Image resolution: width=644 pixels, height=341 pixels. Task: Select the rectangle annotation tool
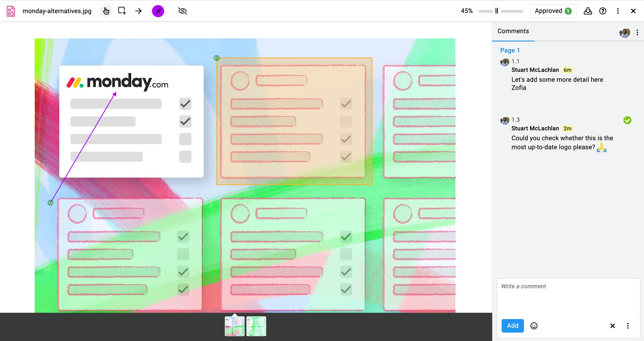(x=122, y=11)
